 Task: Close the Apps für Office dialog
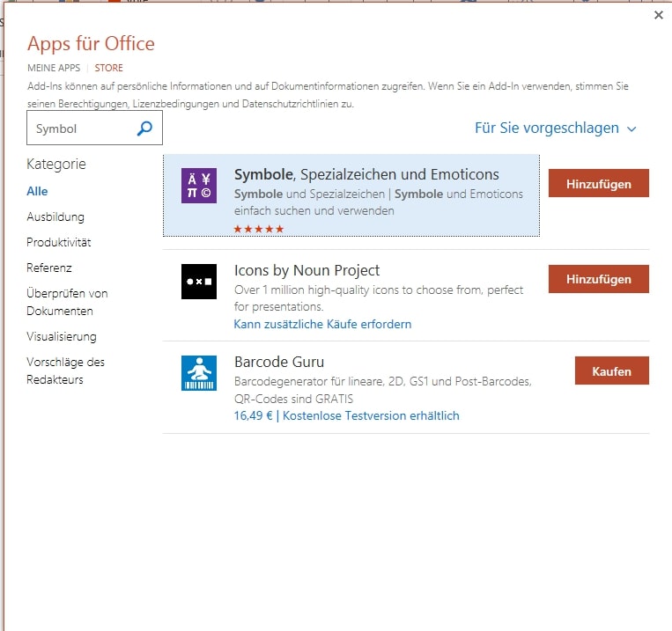pos(658,15)
